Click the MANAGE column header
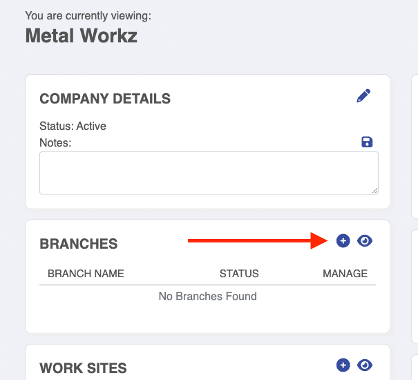The image size is (418, 380). tap(345, 273)
